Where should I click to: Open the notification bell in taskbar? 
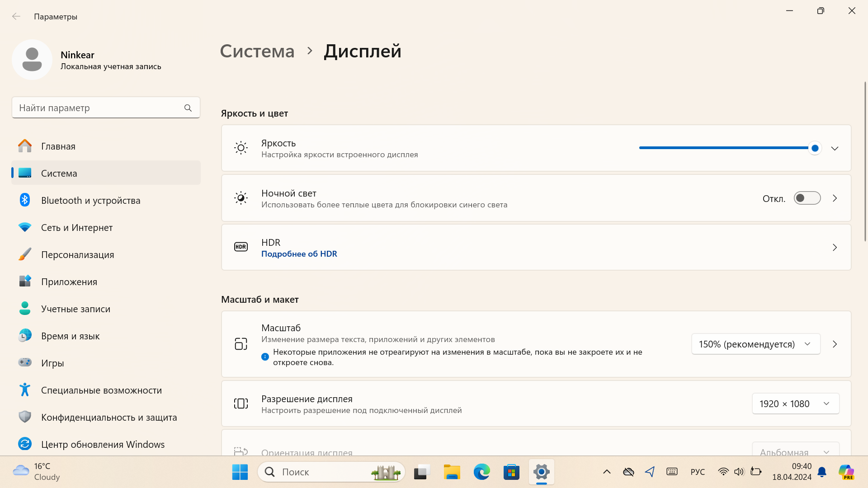pos(822,472)
